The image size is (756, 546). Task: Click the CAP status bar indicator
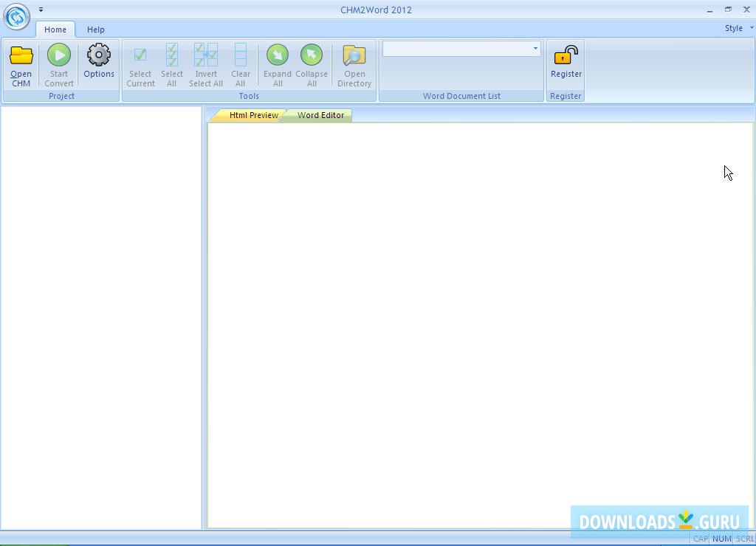coord(701,539)
